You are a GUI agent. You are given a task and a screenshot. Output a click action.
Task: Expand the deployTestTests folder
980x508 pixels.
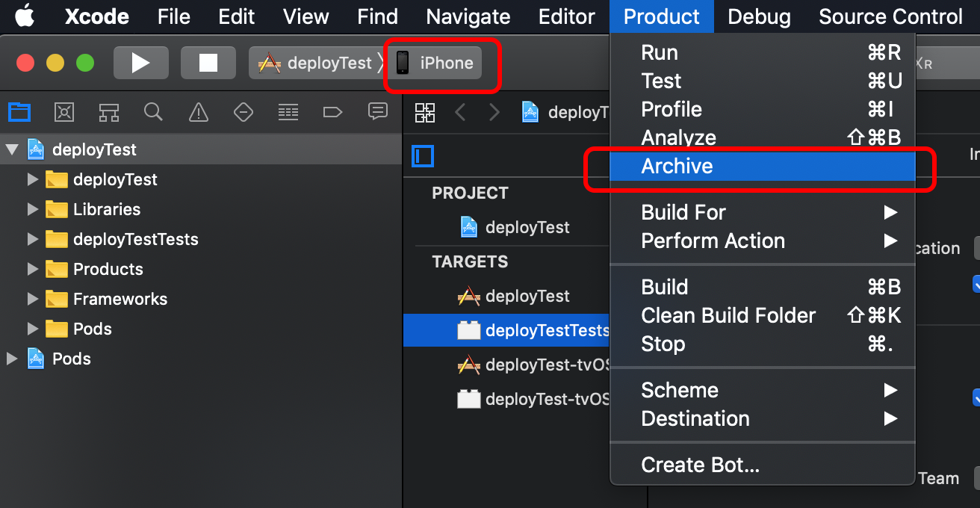(x=32, y=239)
